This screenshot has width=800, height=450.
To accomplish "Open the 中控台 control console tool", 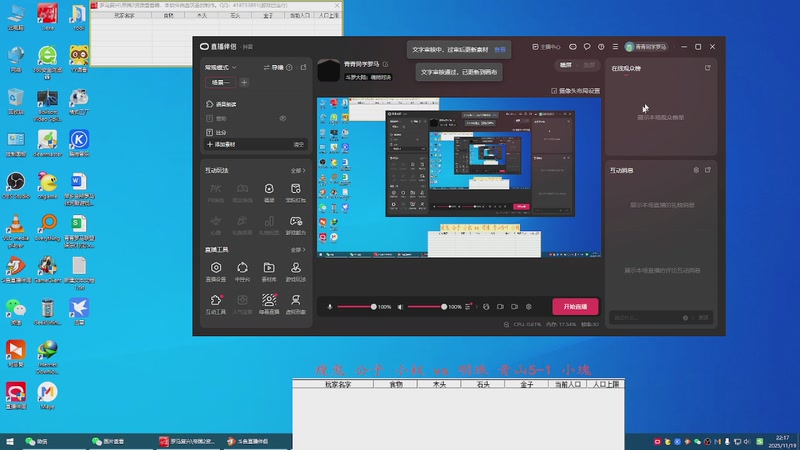I will 242,271.
